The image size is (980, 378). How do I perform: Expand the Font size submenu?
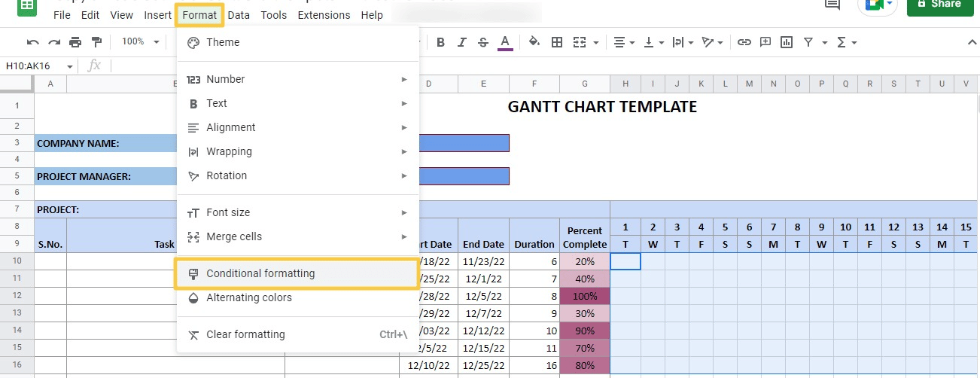click(x=298, y=212)
